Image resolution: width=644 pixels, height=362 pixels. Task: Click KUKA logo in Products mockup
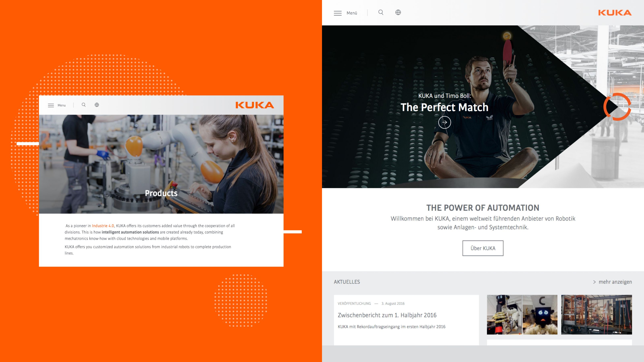[255, 105]
